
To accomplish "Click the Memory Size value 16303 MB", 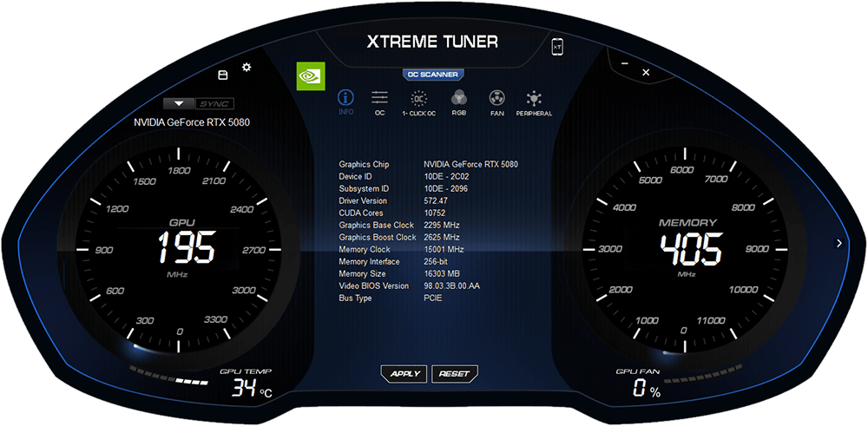I will tap(442, 274).
